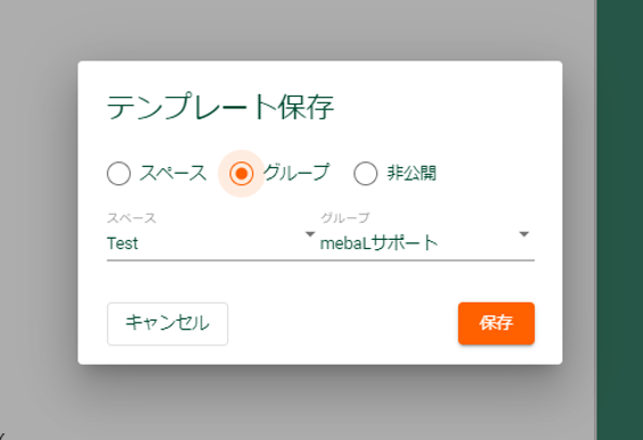Click the dark green panel on the right
Viewport: 643px width, 440px height.
pyautogui.click(x=620, y=220)
